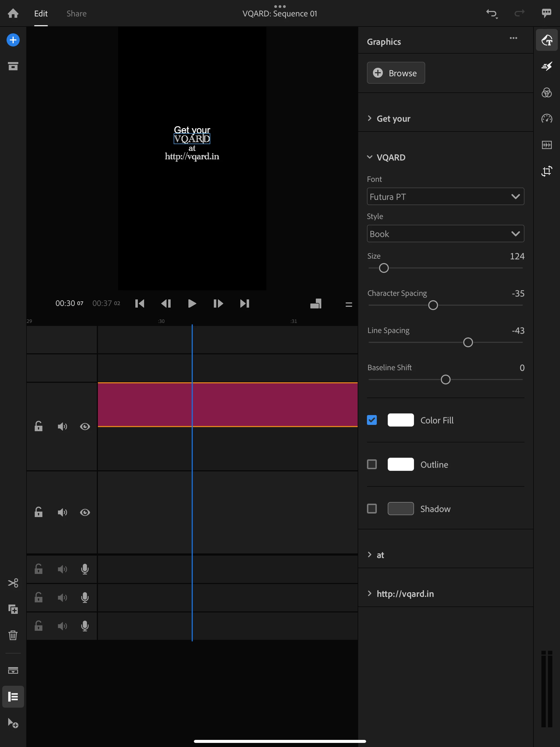Open the Color panel icon

(x=547, y=92)
